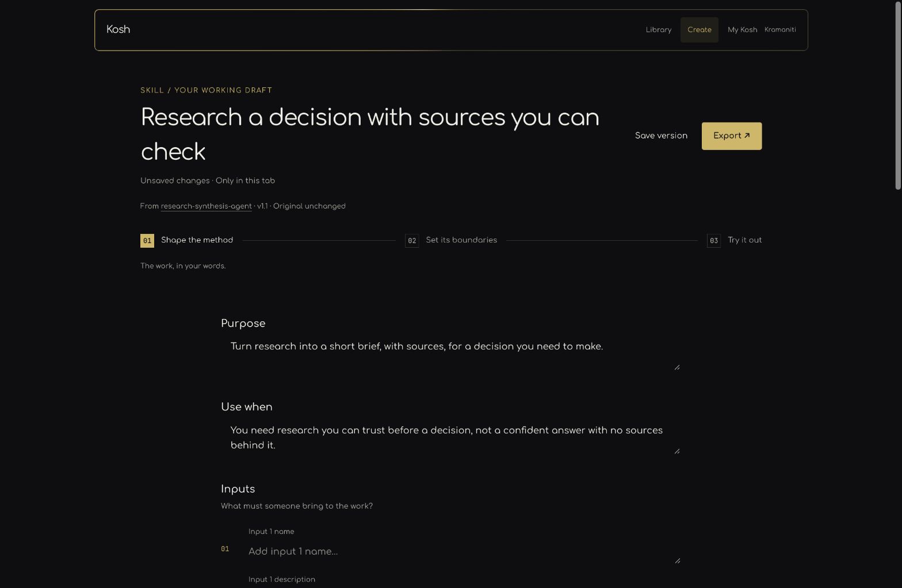Viewport: 902px width, 588px height.
Task: Edit the Use when text field
Action: (x=451, y=437)
